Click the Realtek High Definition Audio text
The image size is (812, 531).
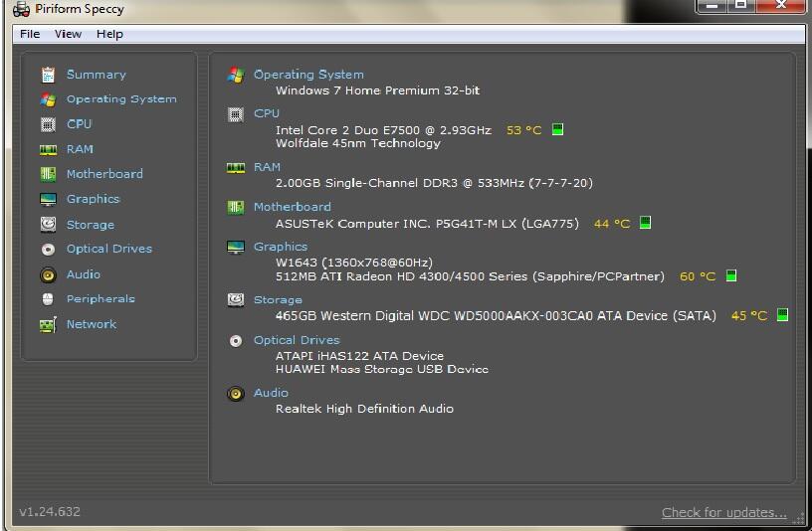coord(364,409)
